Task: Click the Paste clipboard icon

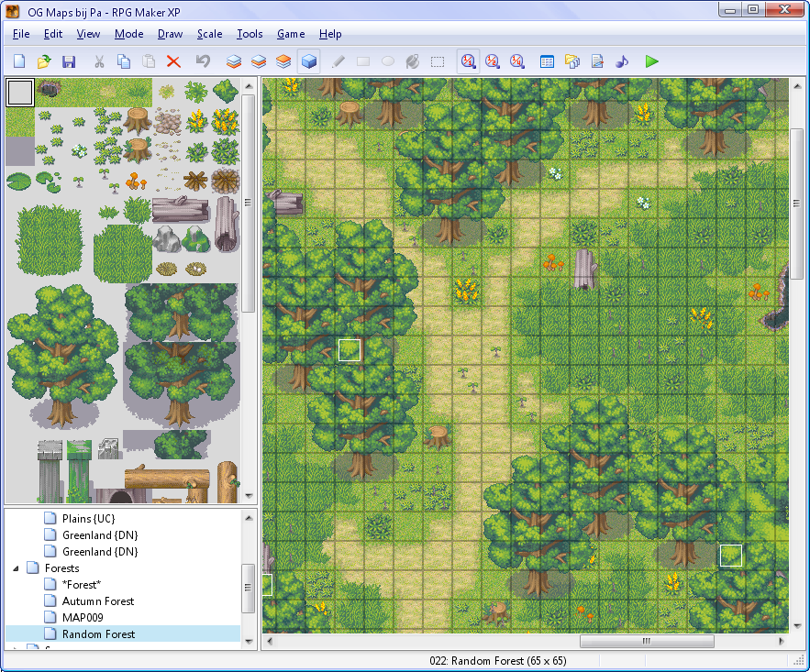Action: pos(149,61)
